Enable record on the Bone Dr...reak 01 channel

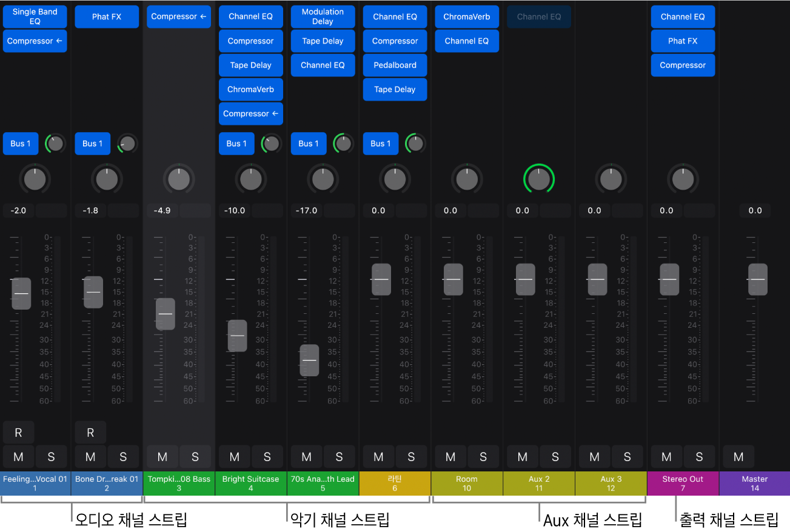pos(90,433)
